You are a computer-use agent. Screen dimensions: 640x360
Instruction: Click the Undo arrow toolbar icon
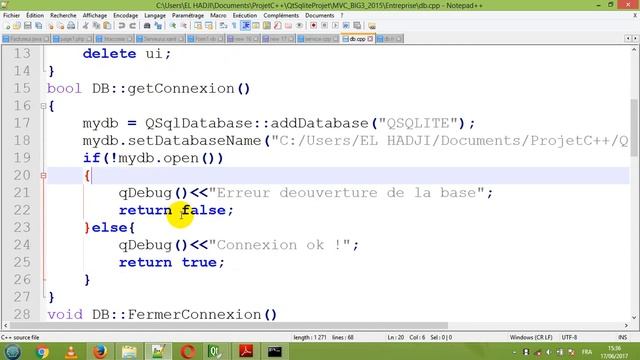pyautogui.click(x=121, y=26)
